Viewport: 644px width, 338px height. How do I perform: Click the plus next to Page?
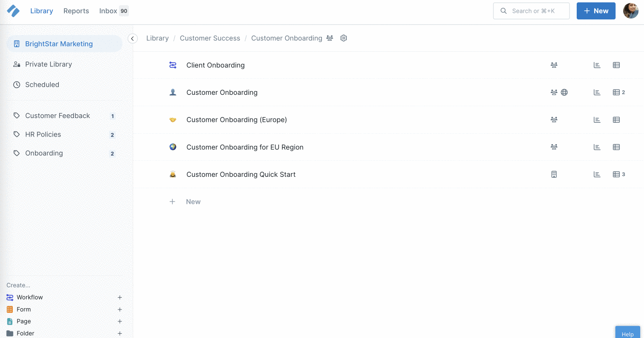120,321
